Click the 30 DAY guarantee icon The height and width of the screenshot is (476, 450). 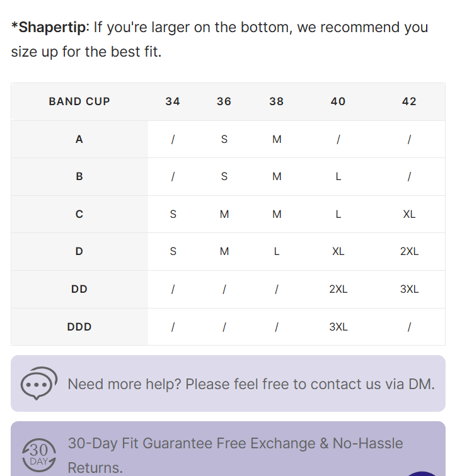(x=39, y=455)
